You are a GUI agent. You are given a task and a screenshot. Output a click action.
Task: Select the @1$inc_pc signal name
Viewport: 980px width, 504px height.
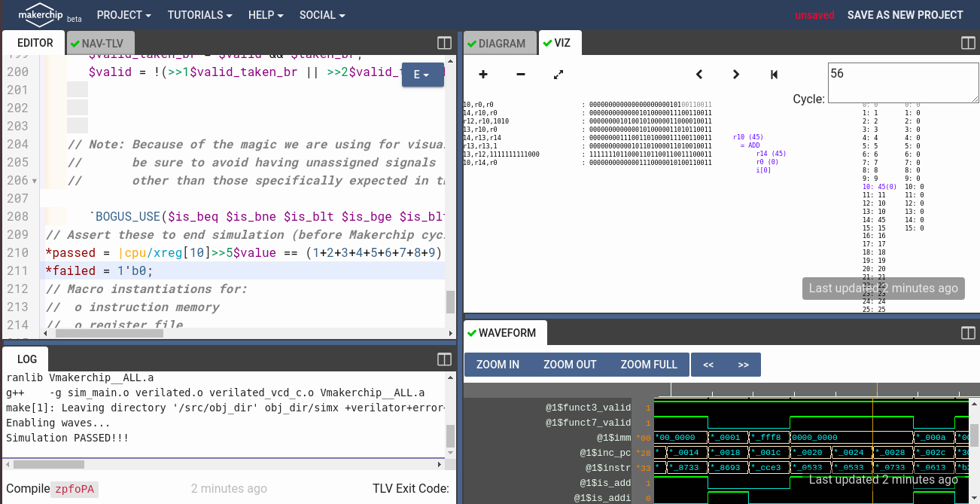coord(605,453)
